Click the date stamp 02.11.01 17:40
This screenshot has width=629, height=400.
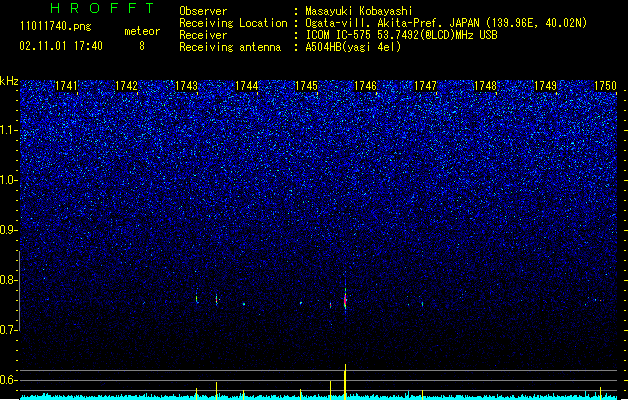click(x=61, y=46)
